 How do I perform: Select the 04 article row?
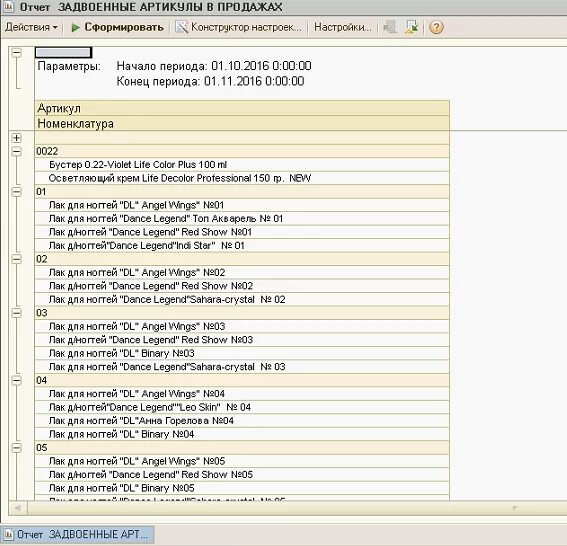tap(242, 380)
